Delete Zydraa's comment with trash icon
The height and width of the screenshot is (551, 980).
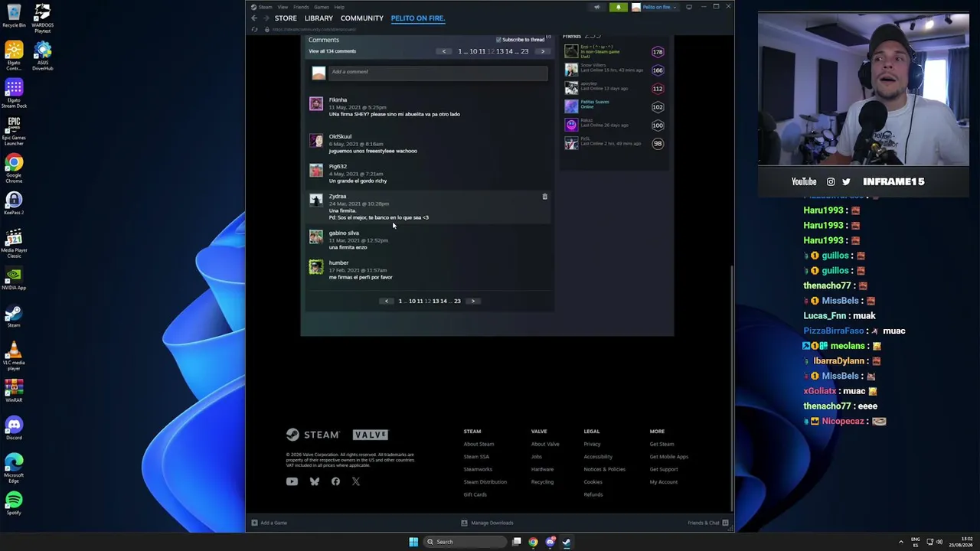click(x=544, y=197)
